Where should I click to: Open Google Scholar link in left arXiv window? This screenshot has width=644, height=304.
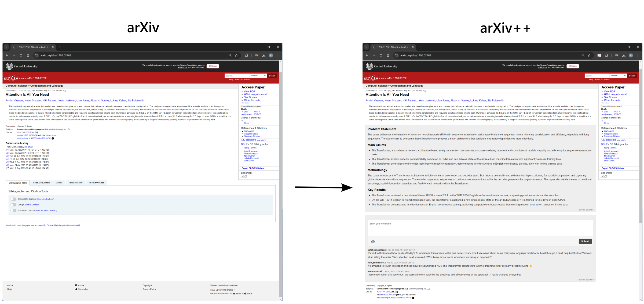[251, 134]
